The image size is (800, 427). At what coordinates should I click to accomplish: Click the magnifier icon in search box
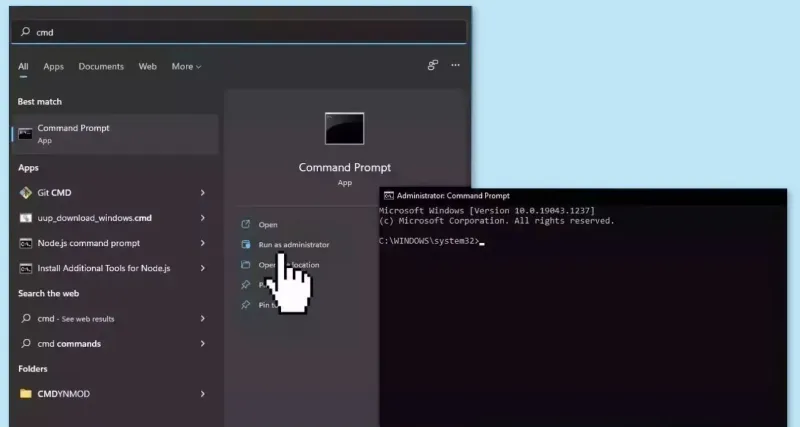(25, 32)
